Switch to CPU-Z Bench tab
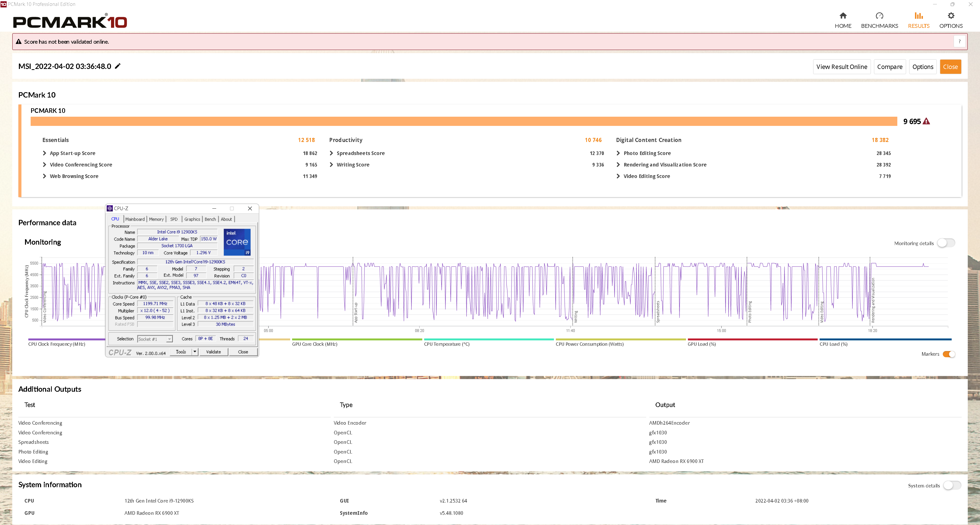The image size is (980, 525). point(210,219)
